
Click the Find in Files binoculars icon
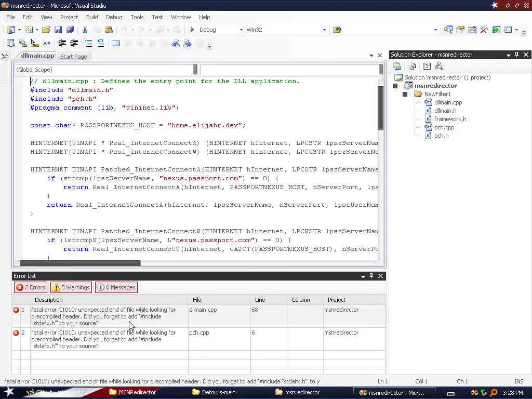[337, 30]
